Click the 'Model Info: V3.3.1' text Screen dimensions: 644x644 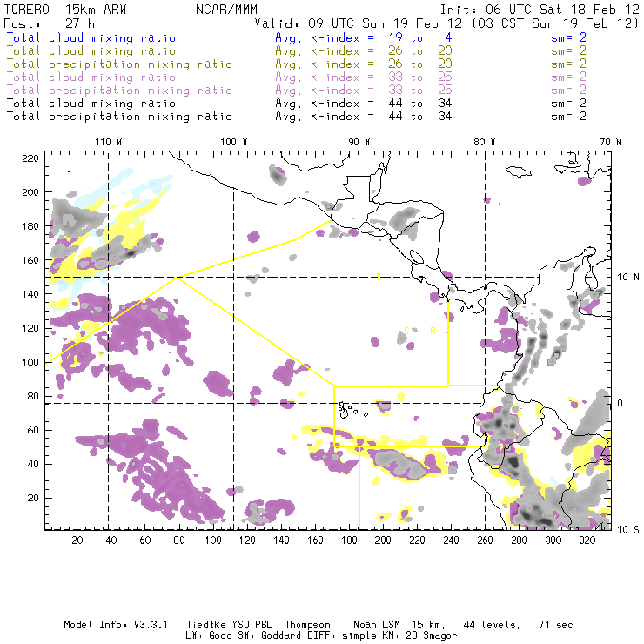(116, 625)
